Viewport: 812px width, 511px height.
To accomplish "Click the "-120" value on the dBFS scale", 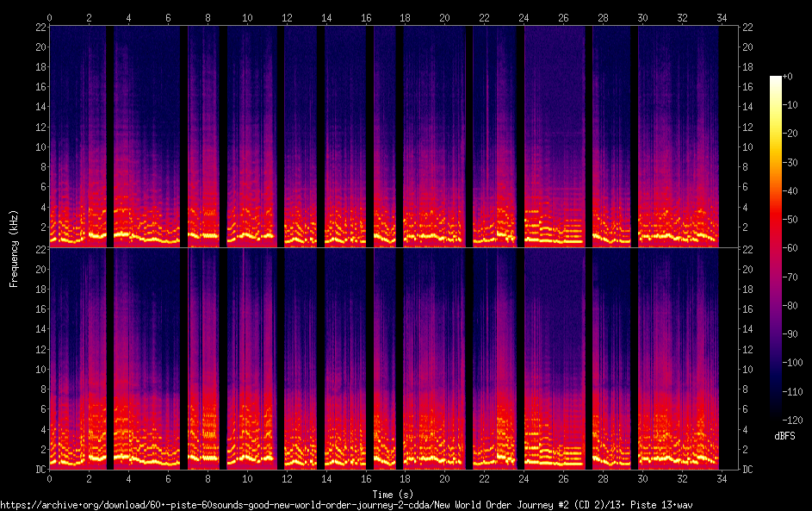I will [x=792, y=421].
